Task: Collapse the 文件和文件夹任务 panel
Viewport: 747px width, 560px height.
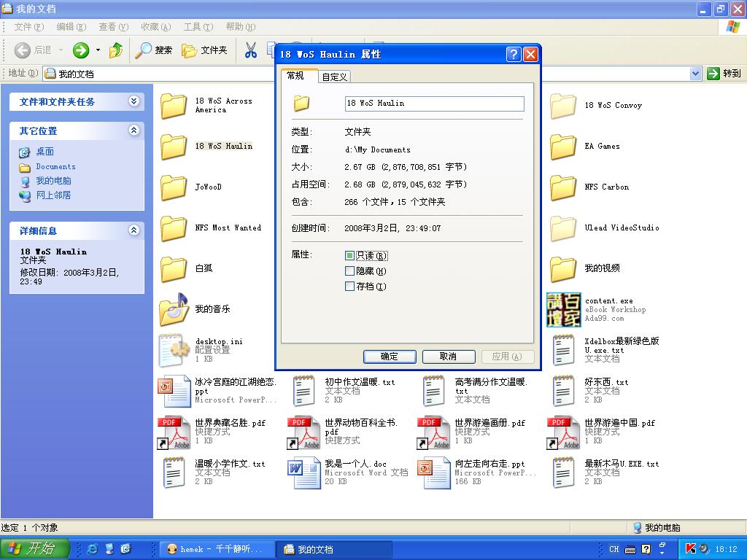Action: 134,101
